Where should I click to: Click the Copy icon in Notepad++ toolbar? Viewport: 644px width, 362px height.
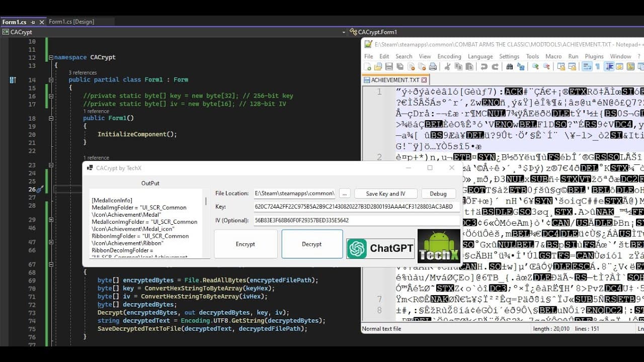(458, 67)
